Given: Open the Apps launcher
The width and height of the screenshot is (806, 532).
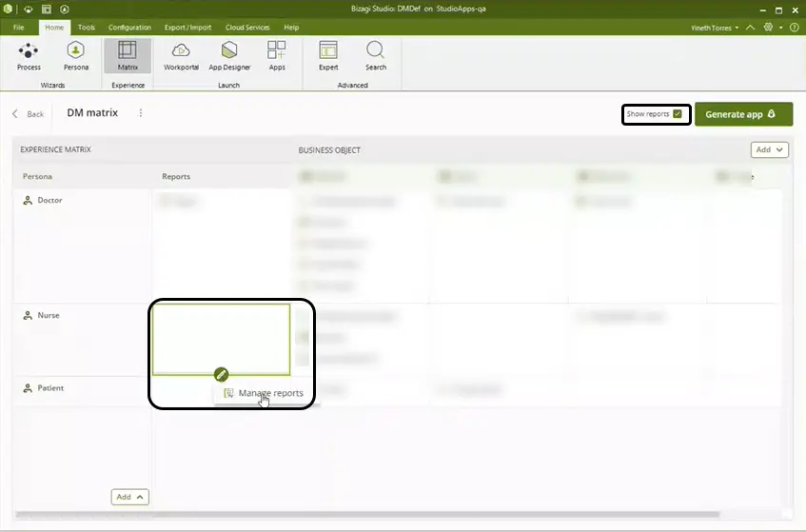Looking at the screenshot, I should (277, 56).
